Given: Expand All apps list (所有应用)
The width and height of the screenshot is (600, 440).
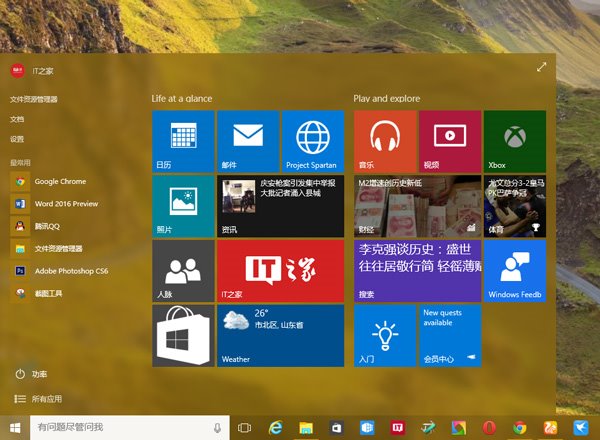Looking at the screenshot, I should click(x=46, y=398).
